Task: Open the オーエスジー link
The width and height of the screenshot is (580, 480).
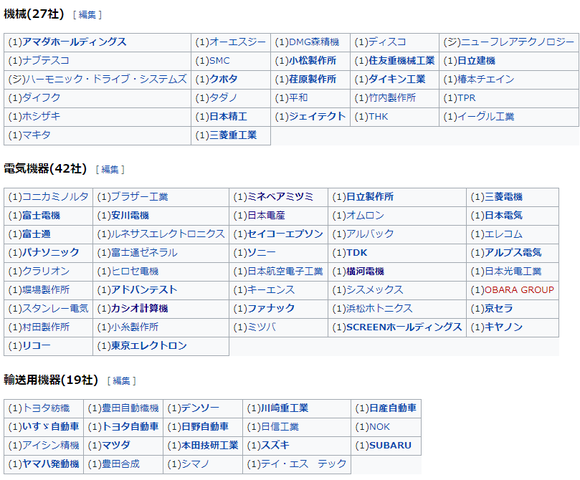Action: [x=237, y=42]
